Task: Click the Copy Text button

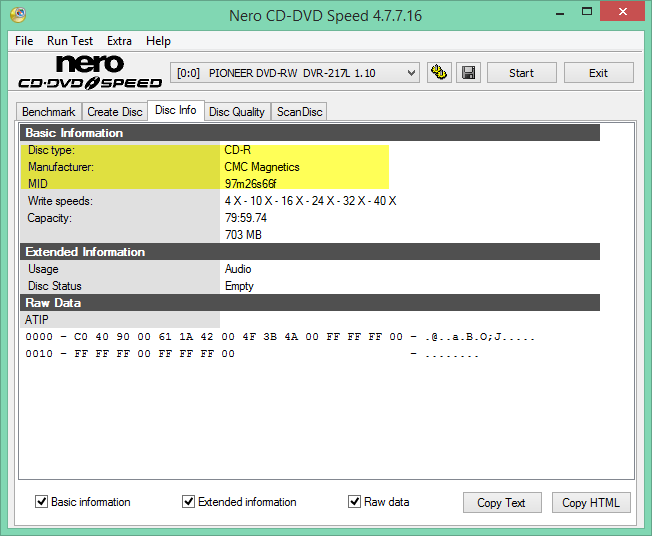Action: (502, 502)
